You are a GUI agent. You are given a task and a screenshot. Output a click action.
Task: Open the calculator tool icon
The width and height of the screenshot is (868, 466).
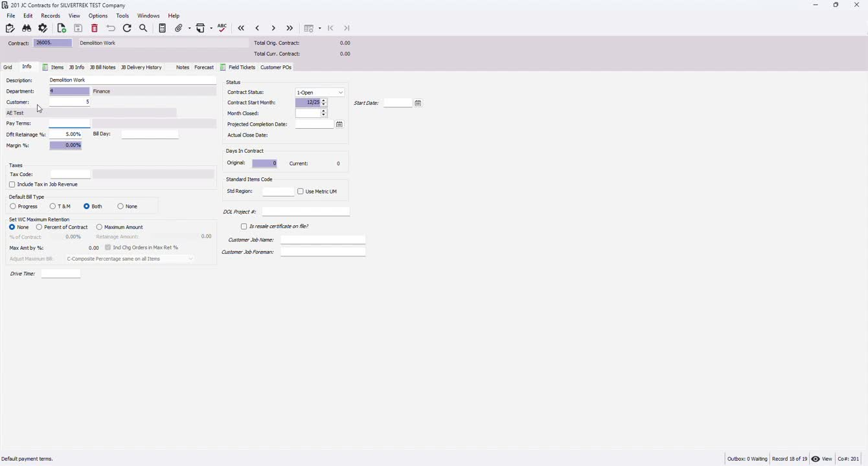(x=163, y=28)
